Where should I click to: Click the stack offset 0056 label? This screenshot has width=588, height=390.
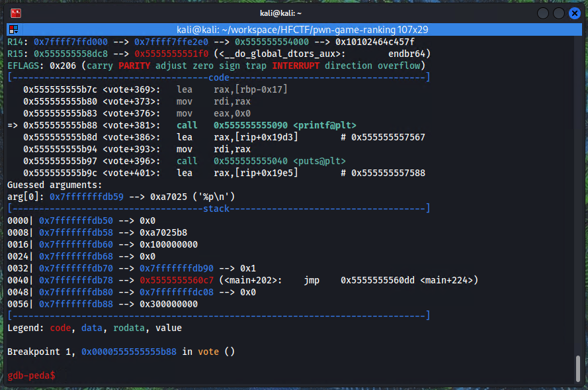click(18, 305)
